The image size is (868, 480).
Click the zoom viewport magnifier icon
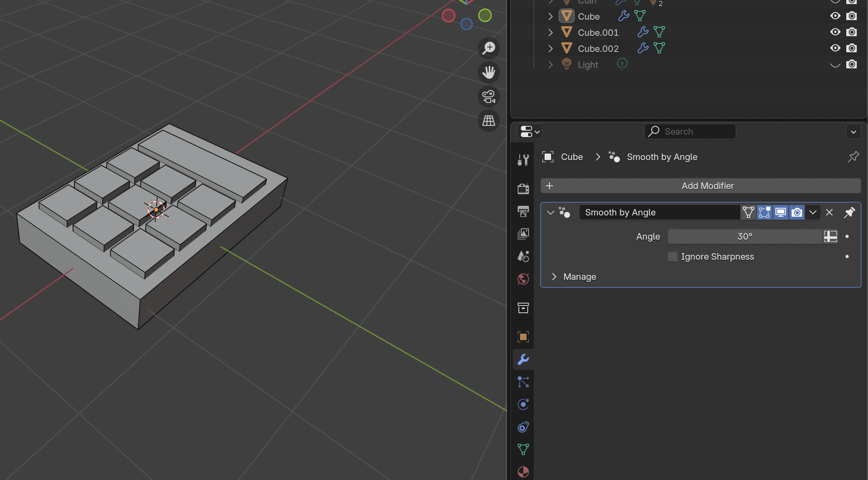(x=489, y=48)
